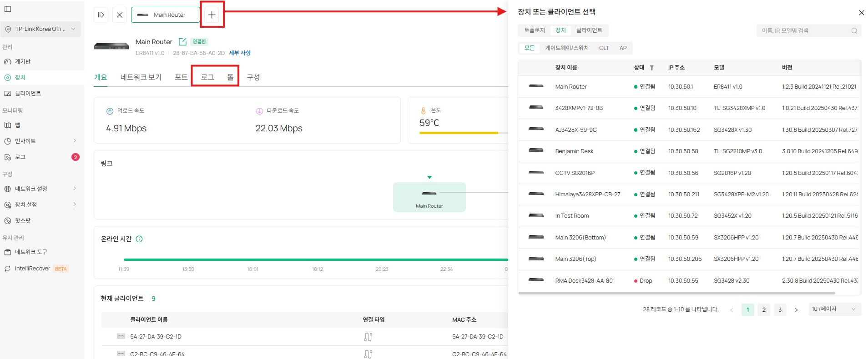This screenshot has width=868, height=359.
Task: Click the upload speed arrow icon
Action: pyautogui.click(x=110, y=111)
